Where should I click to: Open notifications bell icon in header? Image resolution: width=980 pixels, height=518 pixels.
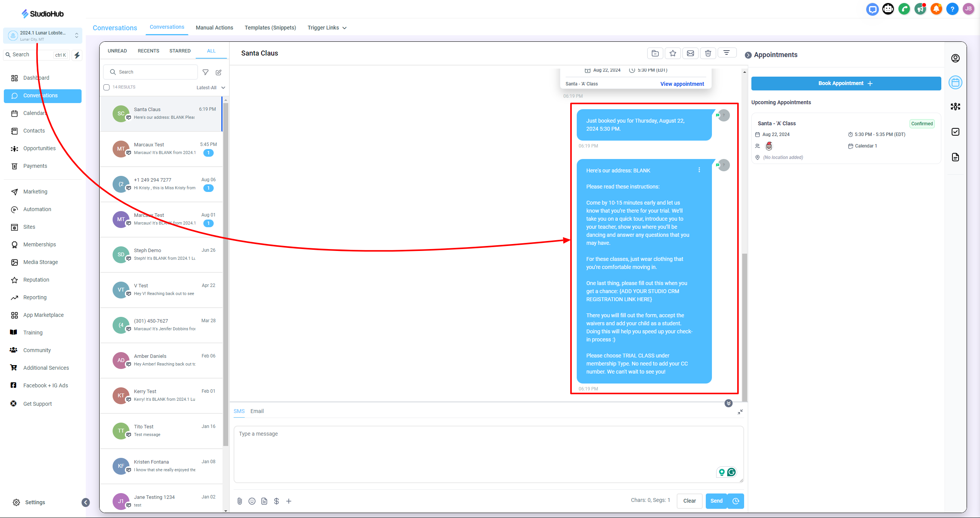(936, 9)
